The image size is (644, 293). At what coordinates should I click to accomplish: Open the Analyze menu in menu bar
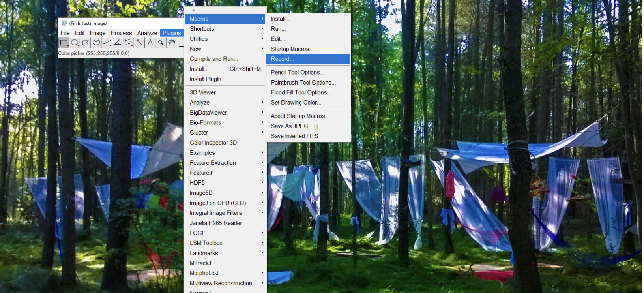point(147,33)
